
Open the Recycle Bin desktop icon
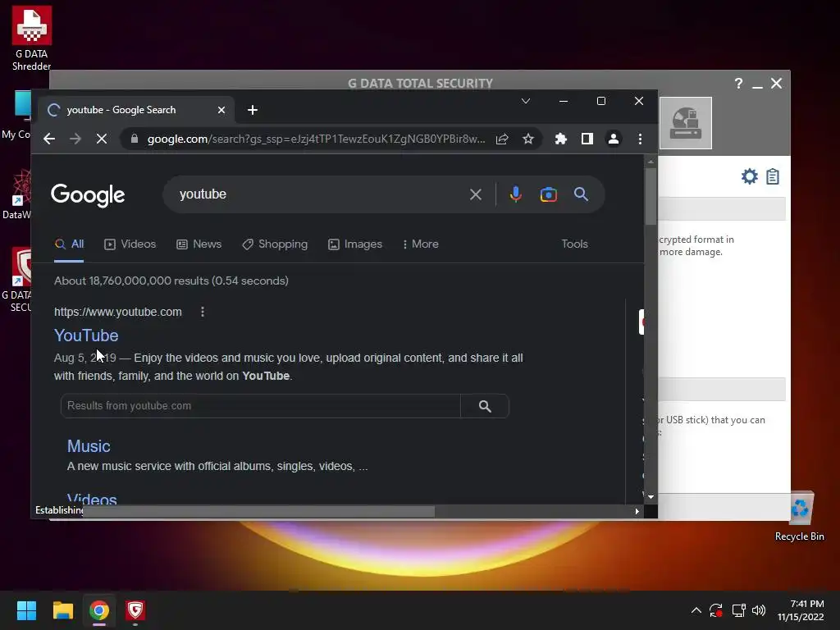coord(799,517)
